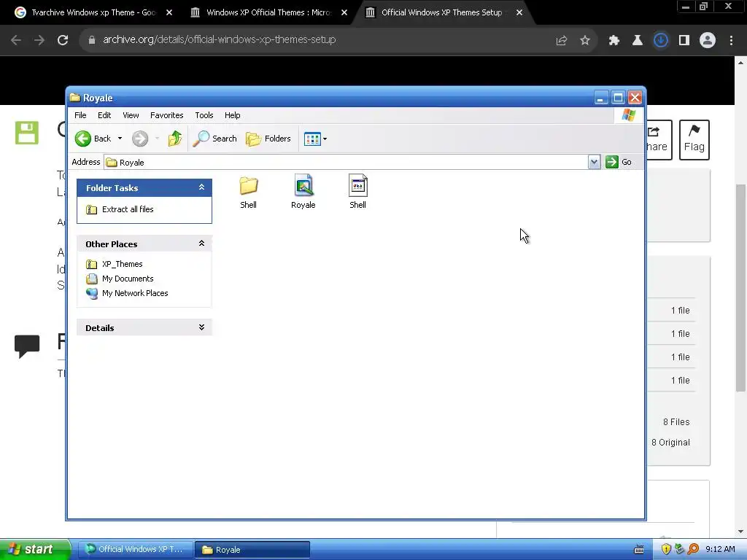Select the Royale theme file
747x560 pixels.
click(303, 192)
